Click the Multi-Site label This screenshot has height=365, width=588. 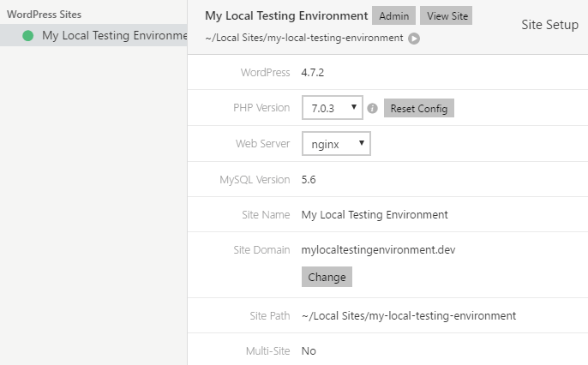click(267, 351)
